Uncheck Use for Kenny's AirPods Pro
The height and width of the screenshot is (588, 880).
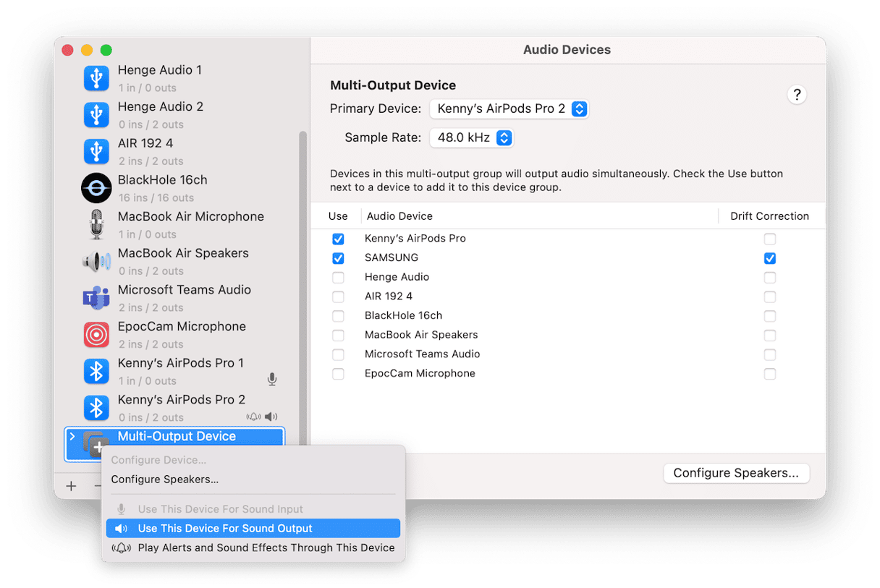[338, 239]
